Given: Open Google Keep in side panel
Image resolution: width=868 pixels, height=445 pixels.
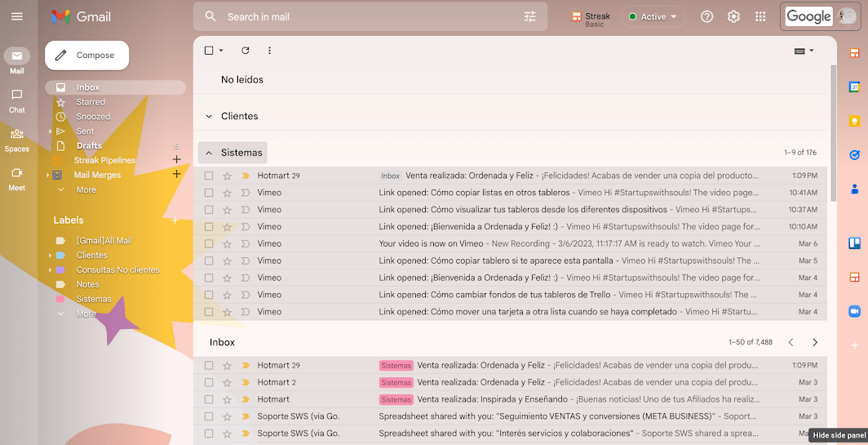Looking at the screenshot, I should (854, 121).
